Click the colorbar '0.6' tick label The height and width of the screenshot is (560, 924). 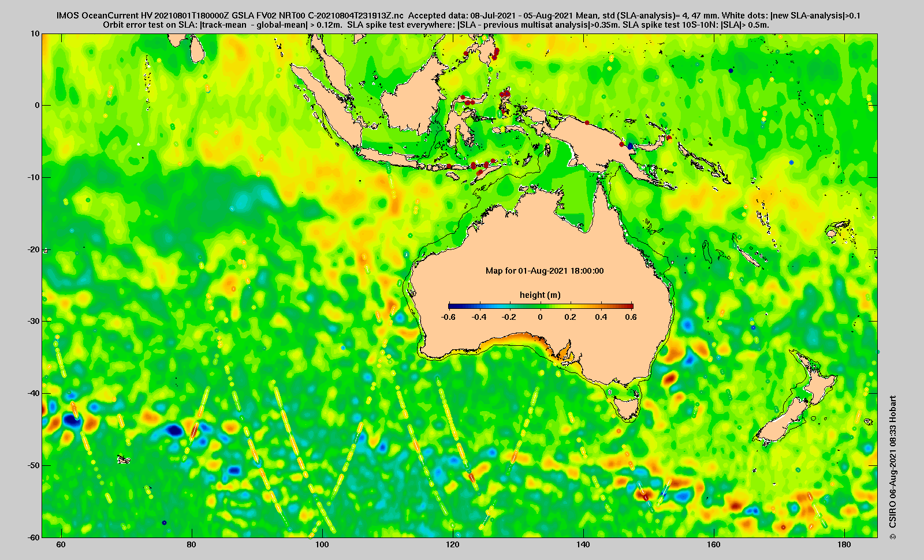[631, 317]
